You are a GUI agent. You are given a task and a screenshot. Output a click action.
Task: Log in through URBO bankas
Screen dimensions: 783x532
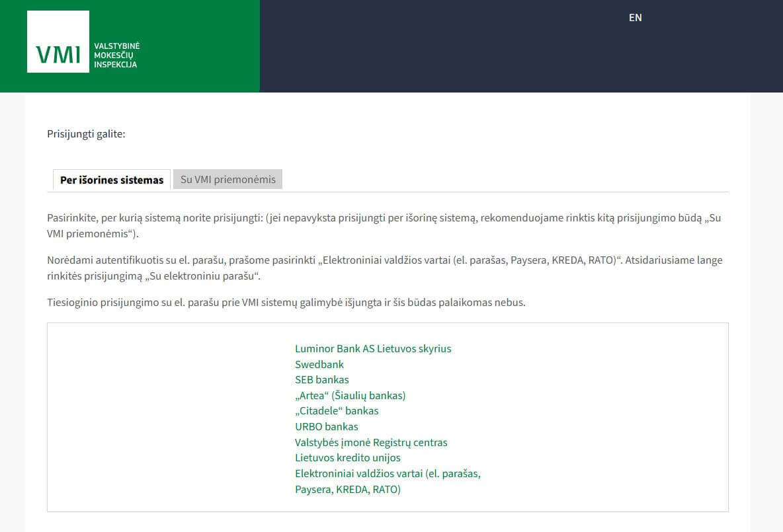327,426
